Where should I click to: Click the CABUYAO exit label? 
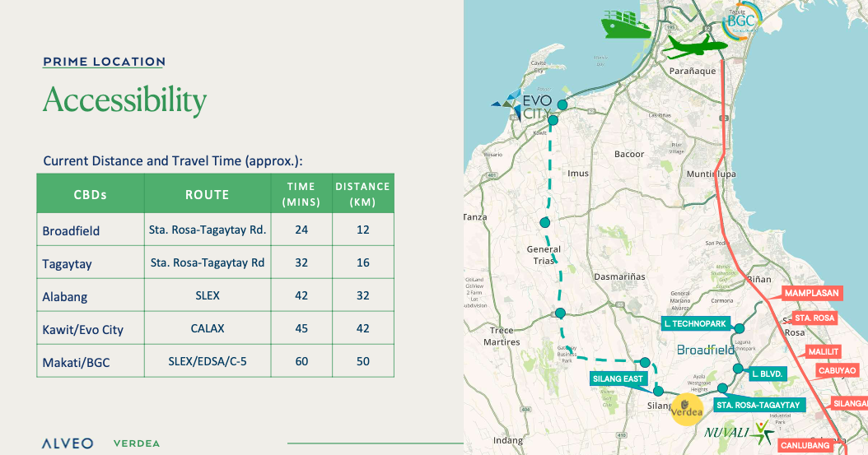pyautogui.click(x=837, y=370)
